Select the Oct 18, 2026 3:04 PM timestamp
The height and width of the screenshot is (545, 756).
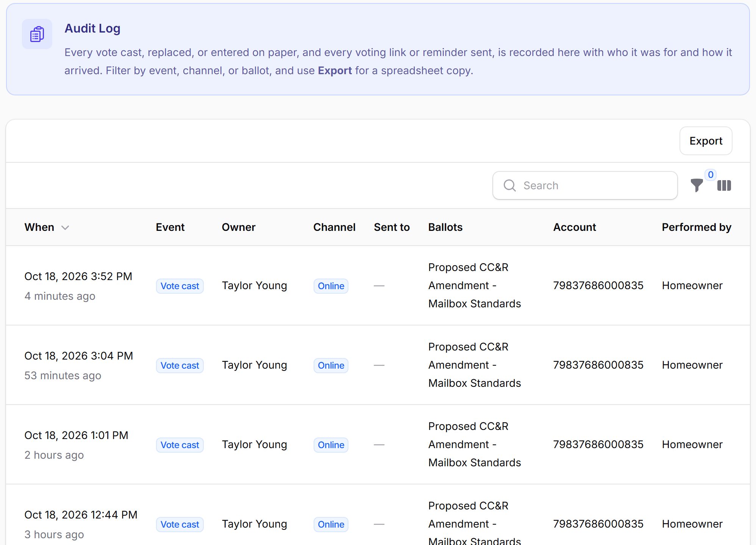pos(79,356)
